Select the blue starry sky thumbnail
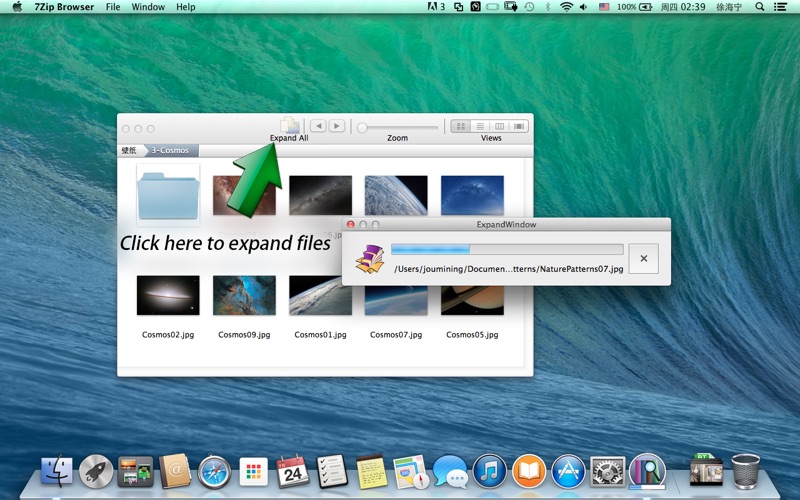 click(x=472, y=195)
